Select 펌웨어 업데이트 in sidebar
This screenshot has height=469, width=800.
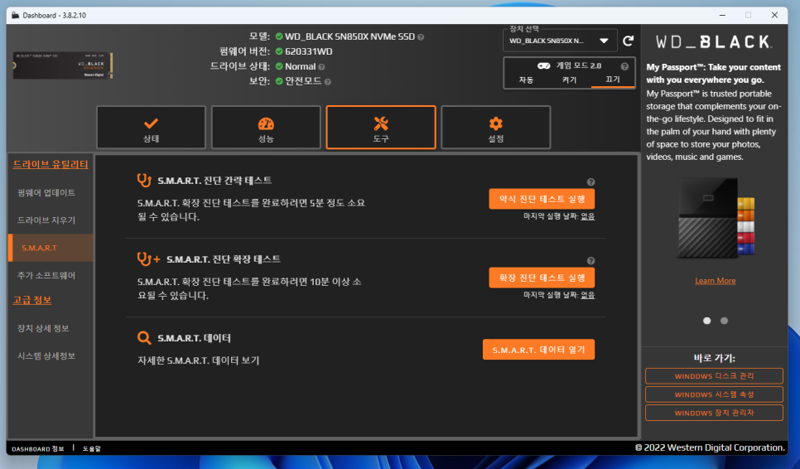pyautogui.click(x=46, y=193)
